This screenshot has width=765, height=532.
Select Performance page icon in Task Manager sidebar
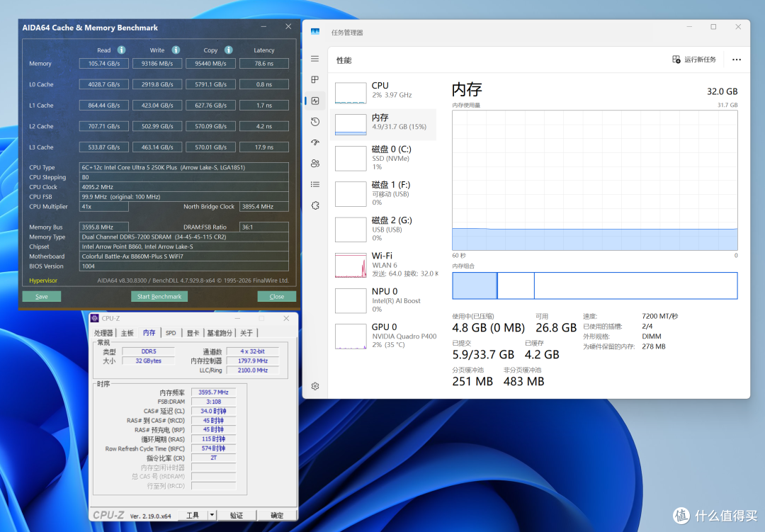315,101
